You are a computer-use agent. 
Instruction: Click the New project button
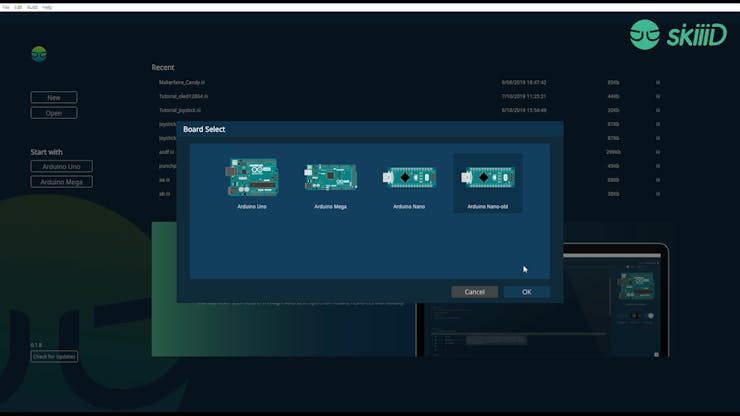coord(54,97)
